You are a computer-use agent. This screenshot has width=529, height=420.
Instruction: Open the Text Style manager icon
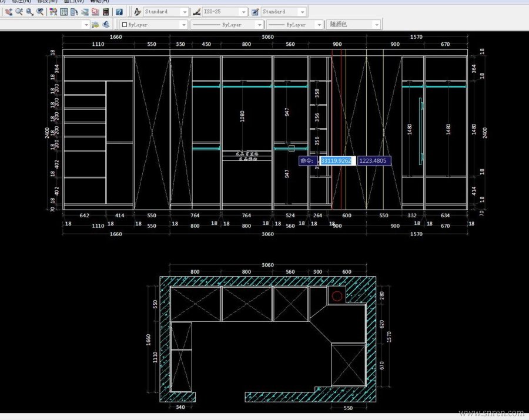pyautogui.click(x=137, y=12)
